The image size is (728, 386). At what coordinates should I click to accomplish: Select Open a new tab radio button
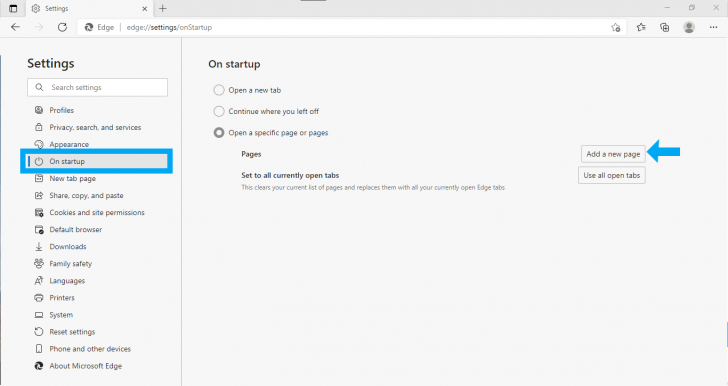coord(219,90)
